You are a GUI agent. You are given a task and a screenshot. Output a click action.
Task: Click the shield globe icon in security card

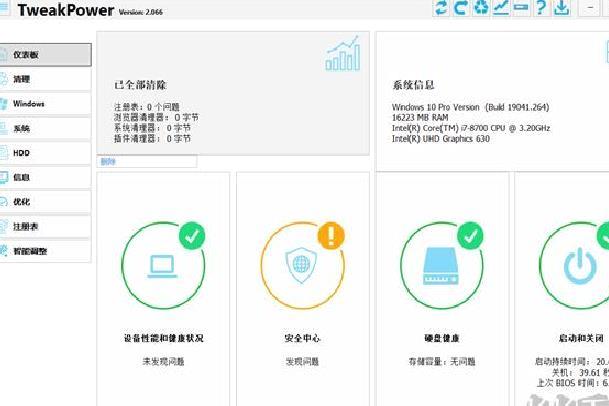(x=301, y=265)
